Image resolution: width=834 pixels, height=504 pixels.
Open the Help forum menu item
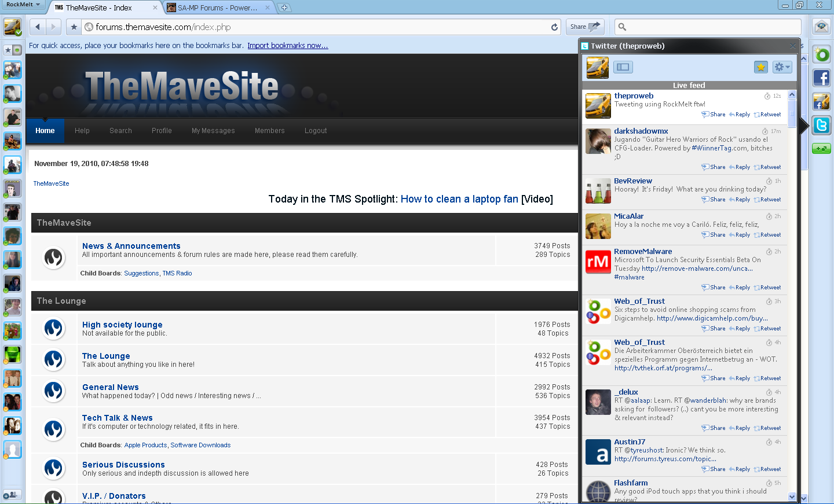point(82,131)
